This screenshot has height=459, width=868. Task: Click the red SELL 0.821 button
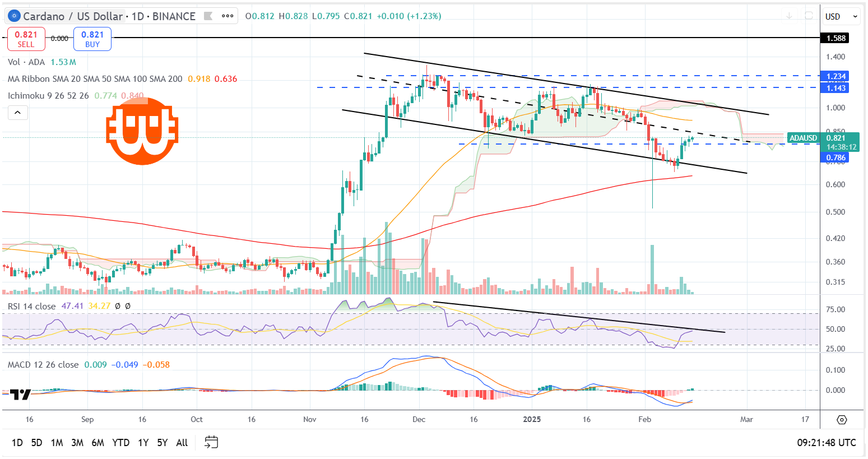(x=26, y=39)
